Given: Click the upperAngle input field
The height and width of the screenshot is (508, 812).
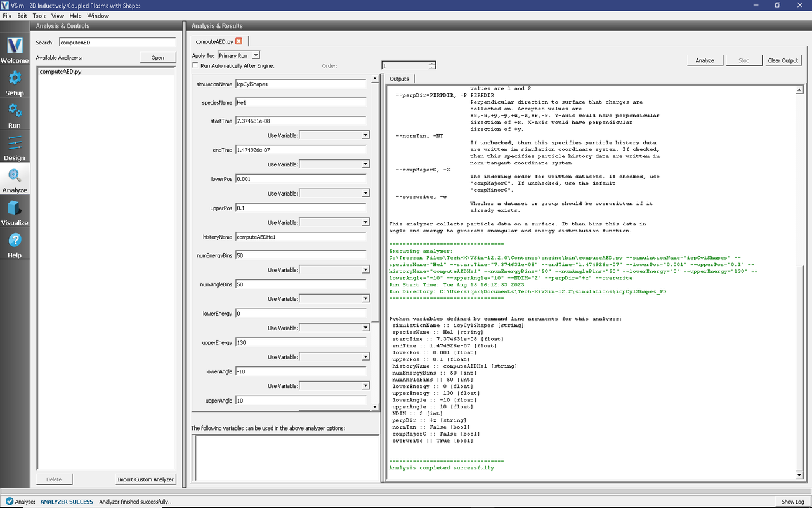Looking at the screenshot, I should [x=301, y=401].
